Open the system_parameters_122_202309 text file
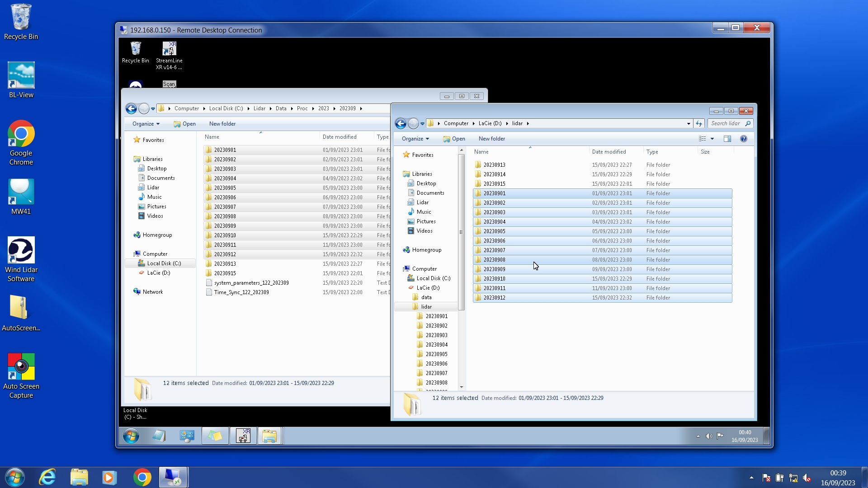This screenshot has height=488, width=868. pyautogui.click(x=251, y=283)
